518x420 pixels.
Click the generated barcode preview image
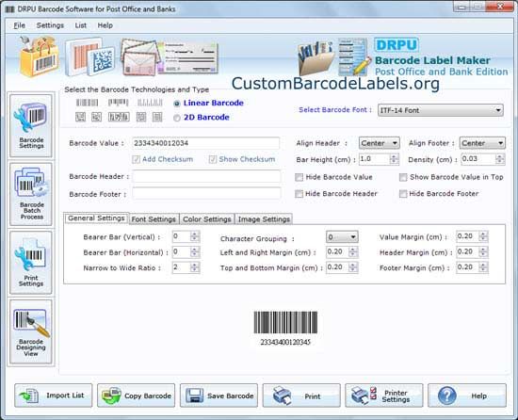click(285, 322)
